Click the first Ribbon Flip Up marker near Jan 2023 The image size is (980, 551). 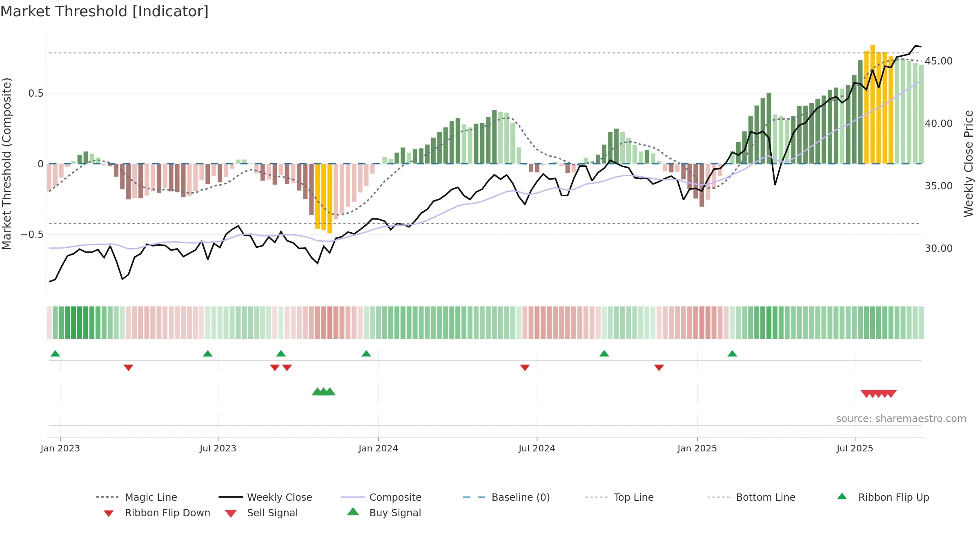tap(55, 353)
